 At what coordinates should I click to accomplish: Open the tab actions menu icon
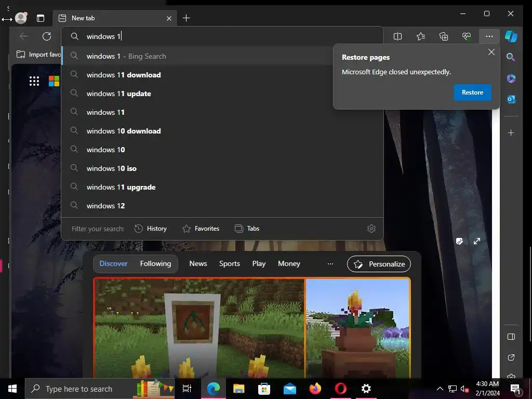41,18
